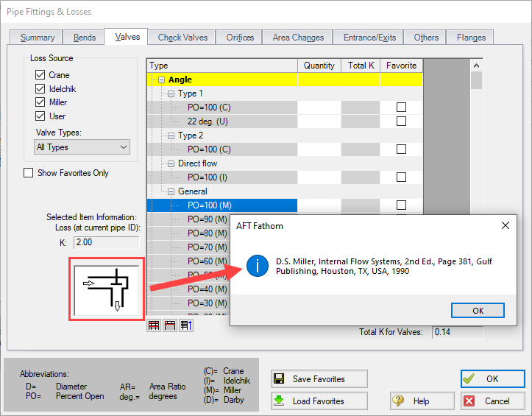Select the 22 deg. (U) row
The width and height of the screenshot is (532, 416).
pyautogui.click(x=222, y=121)
